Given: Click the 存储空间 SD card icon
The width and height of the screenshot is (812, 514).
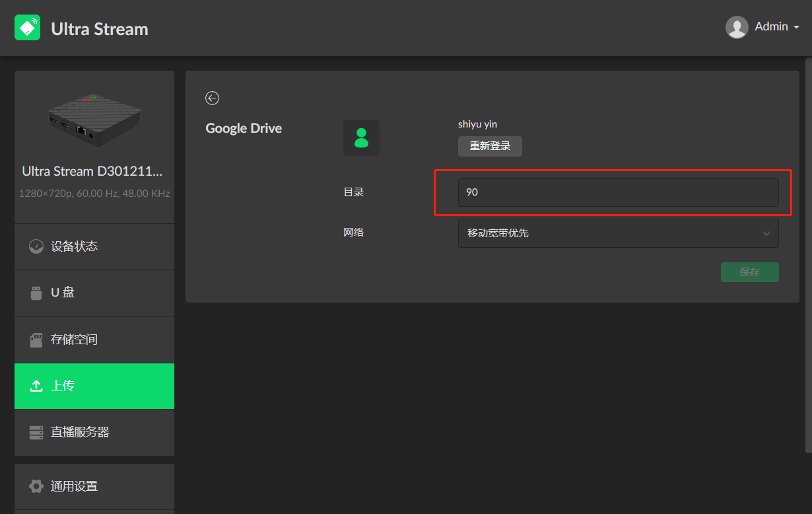Looking at the screenshot, I should 36,340.
